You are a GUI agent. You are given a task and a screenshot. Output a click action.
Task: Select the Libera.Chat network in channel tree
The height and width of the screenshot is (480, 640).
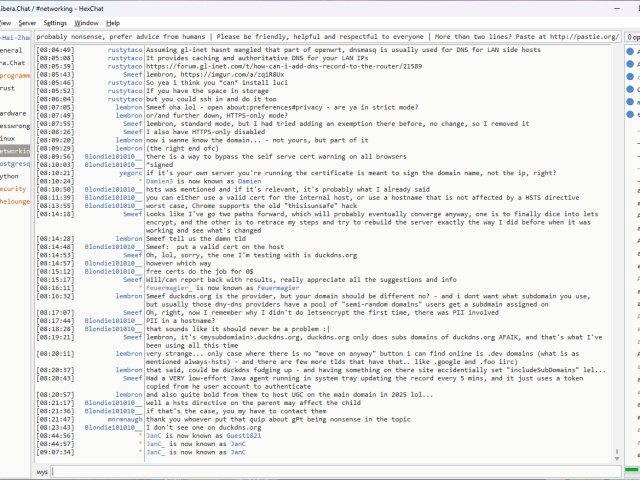click(12, 62)
